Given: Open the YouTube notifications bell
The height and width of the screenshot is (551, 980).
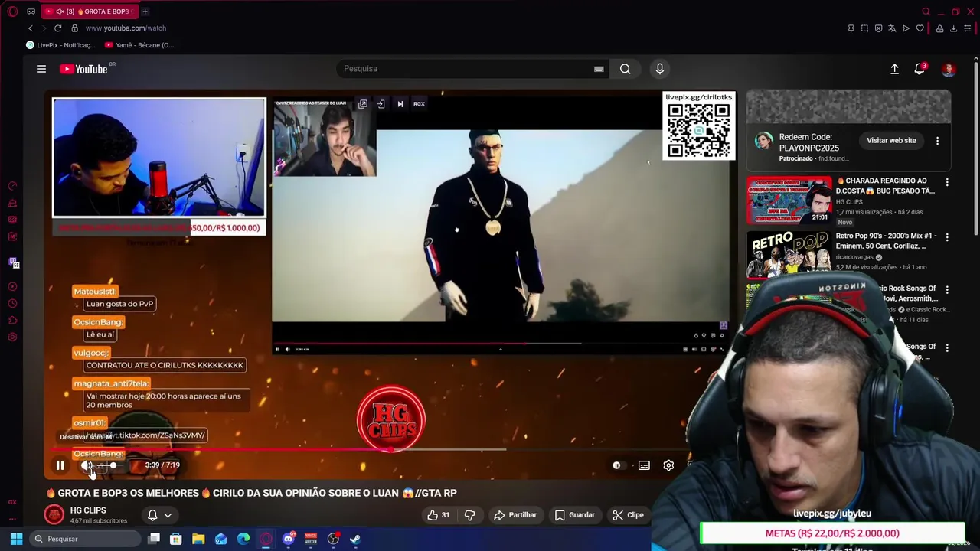Looking at the screenshot, I should pos(920,69).
